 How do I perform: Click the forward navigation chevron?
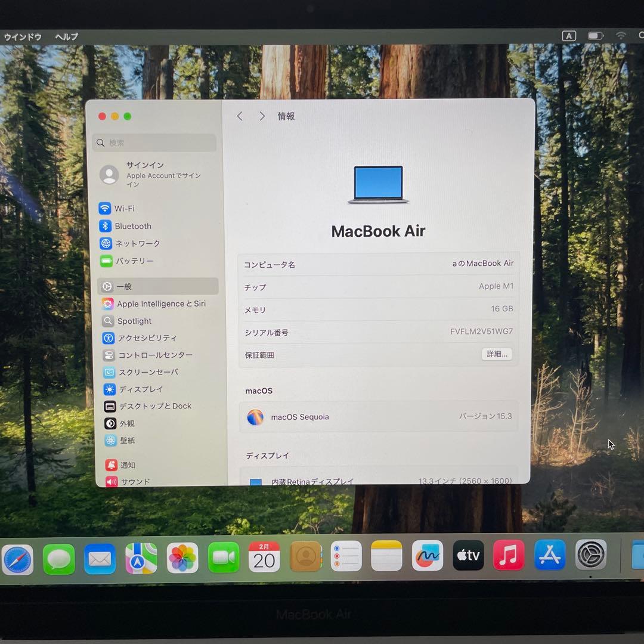[262, 116]
